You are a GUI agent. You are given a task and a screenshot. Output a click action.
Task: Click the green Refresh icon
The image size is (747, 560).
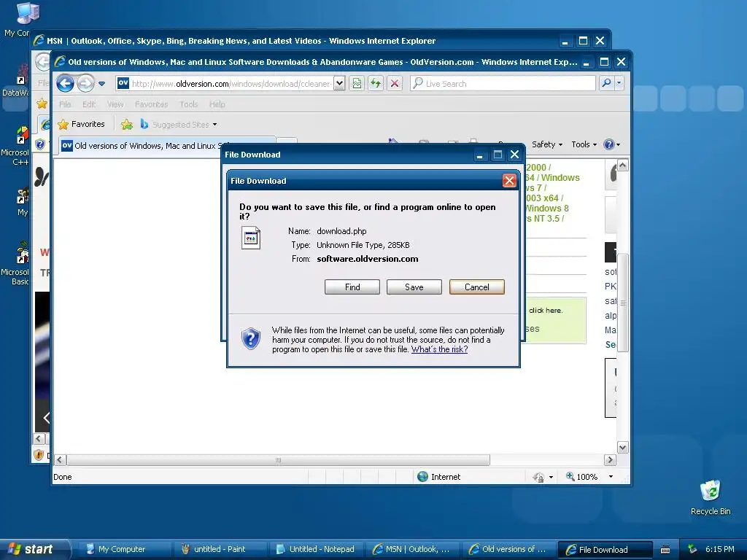pos(376,84)
